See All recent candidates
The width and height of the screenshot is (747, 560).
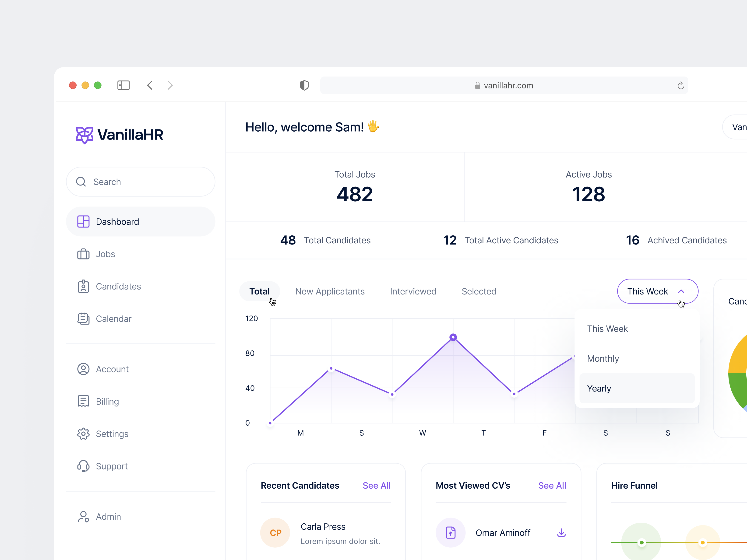(376, 485)
